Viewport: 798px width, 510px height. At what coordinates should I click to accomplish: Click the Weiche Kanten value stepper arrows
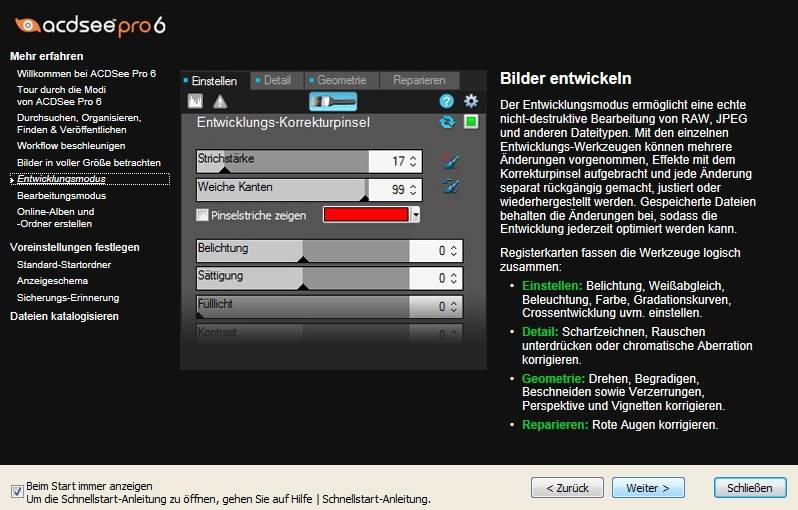[x=413, y=190]
